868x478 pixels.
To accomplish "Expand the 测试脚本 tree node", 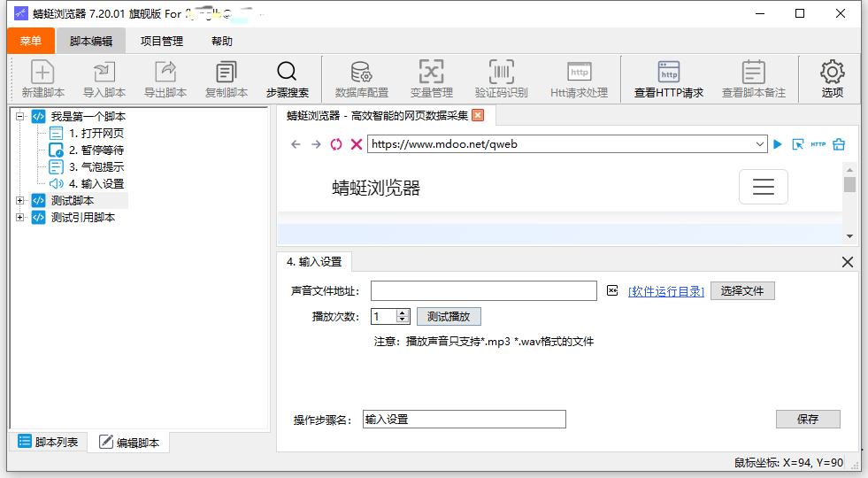I will 20,201.
